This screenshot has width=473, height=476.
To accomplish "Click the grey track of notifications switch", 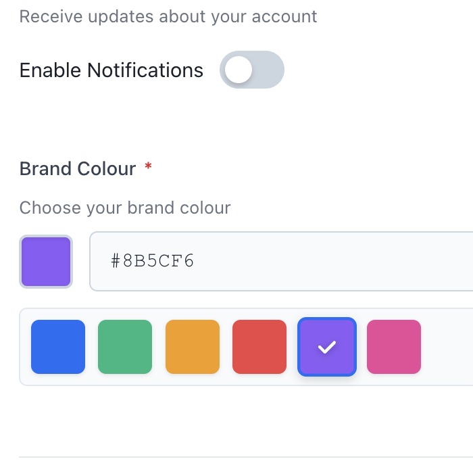I will click(268, 70).
